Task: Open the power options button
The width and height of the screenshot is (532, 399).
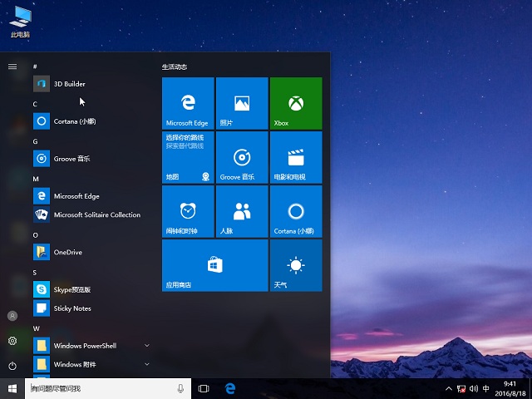Action: point(12,366)
